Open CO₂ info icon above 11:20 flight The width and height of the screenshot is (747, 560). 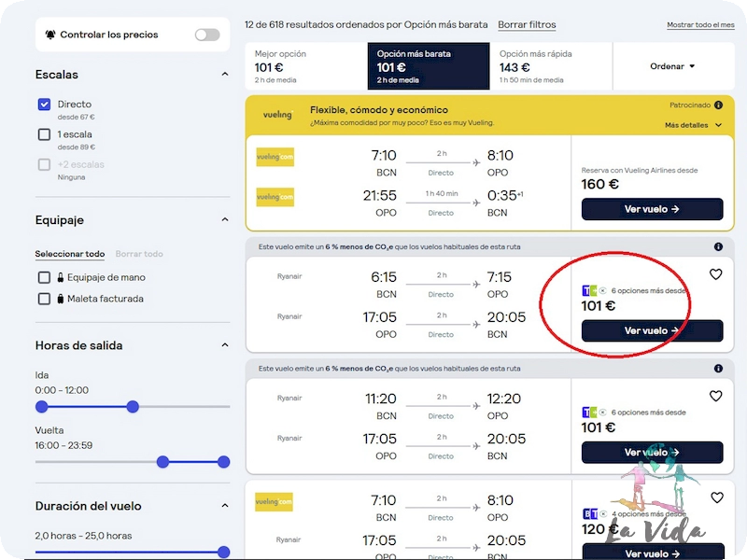point(718,369)
